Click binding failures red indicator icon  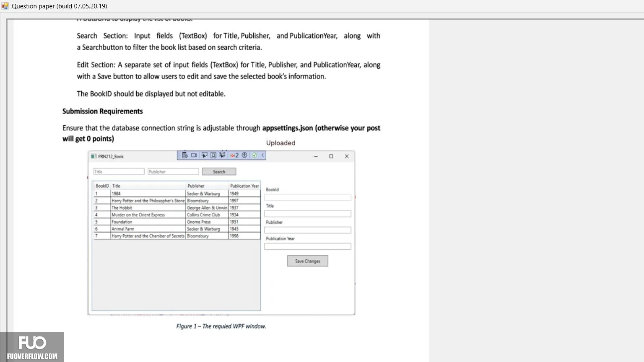[234, 155]
